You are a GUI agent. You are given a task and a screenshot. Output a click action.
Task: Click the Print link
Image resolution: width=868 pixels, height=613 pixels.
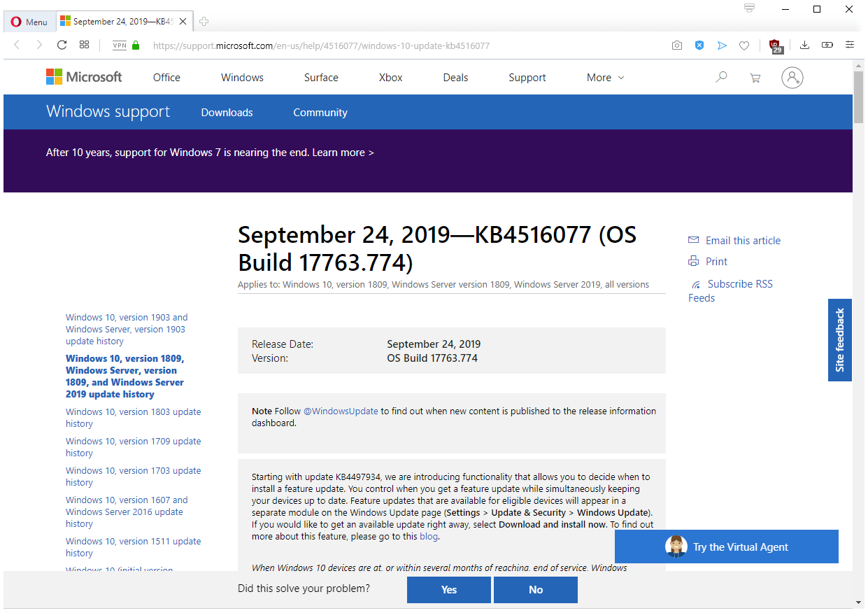[x=716, y=262]
